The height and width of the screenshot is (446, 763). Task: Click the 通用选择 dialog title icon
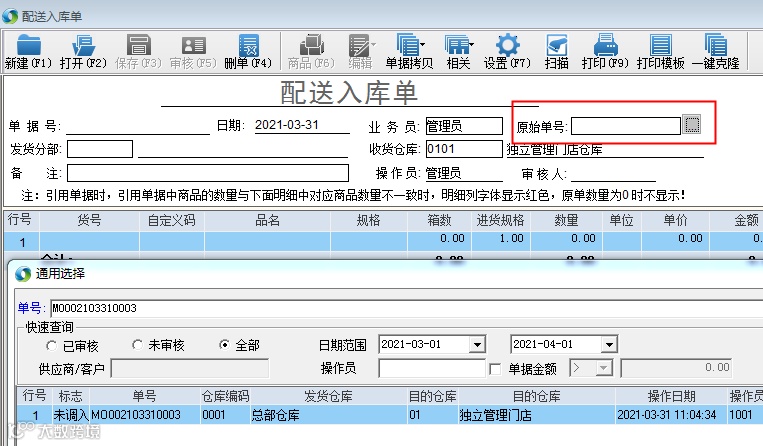click(23, 274)
